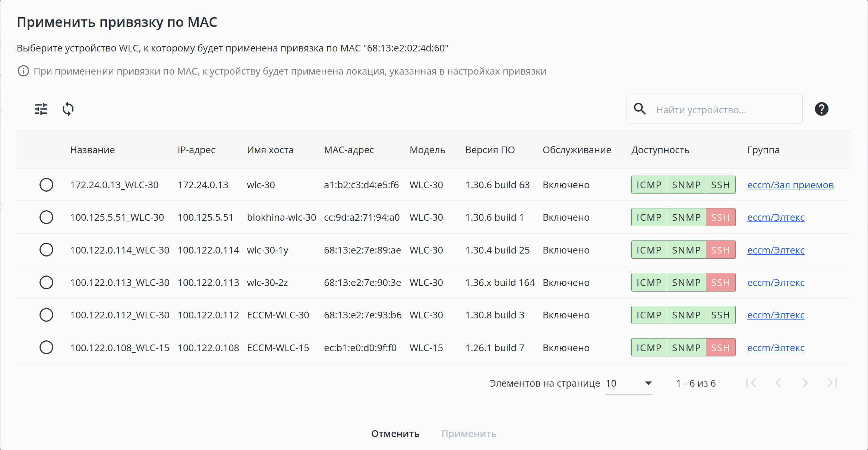Click the Отменить button
Screen dimensions: 868x450
pyautogui.click(x=395, y=434)
